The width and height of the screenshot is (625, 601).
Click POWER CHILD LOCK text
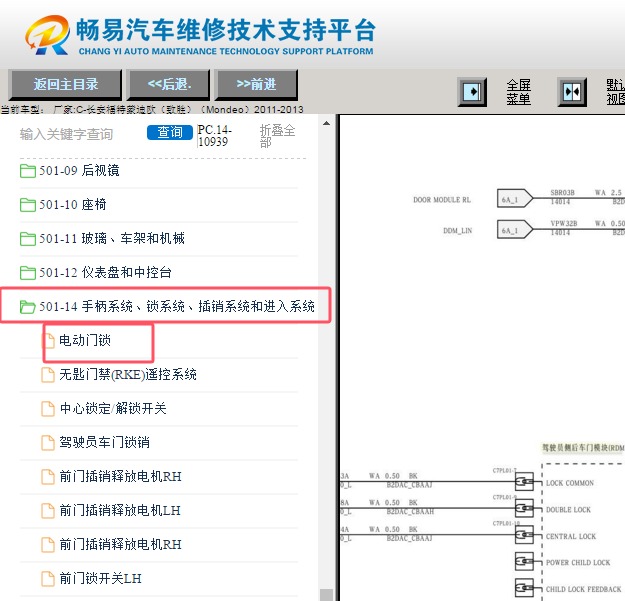578,563
